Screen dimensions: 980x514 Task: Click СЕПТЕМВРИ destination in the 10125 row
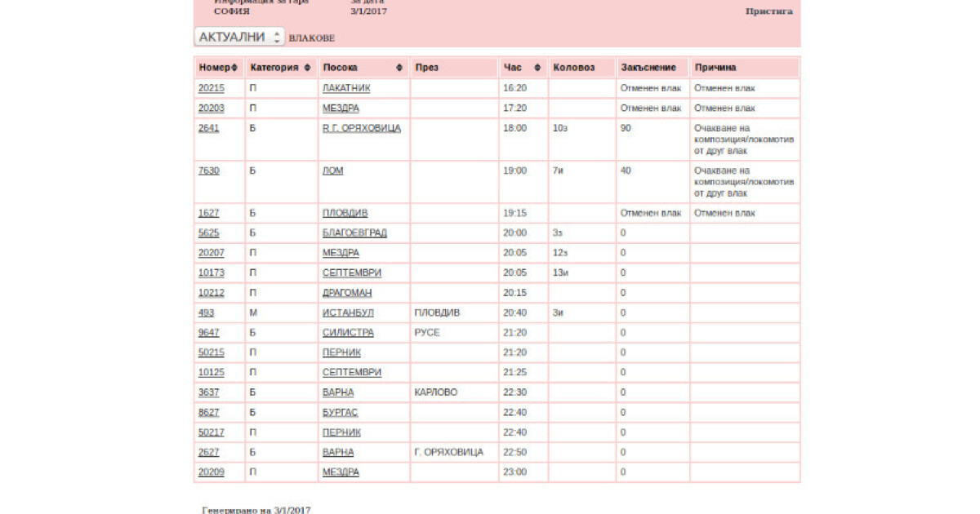[351, 372]
